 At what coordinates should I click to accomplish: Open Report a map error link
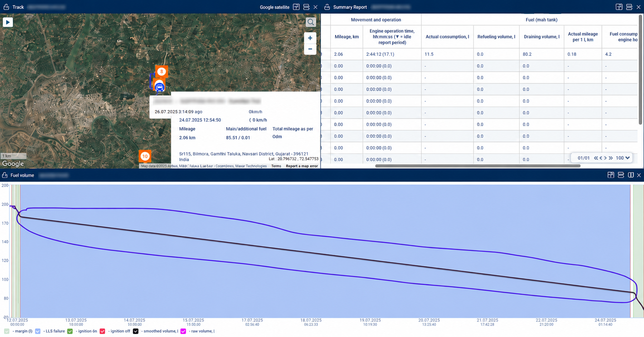point(302,166)
